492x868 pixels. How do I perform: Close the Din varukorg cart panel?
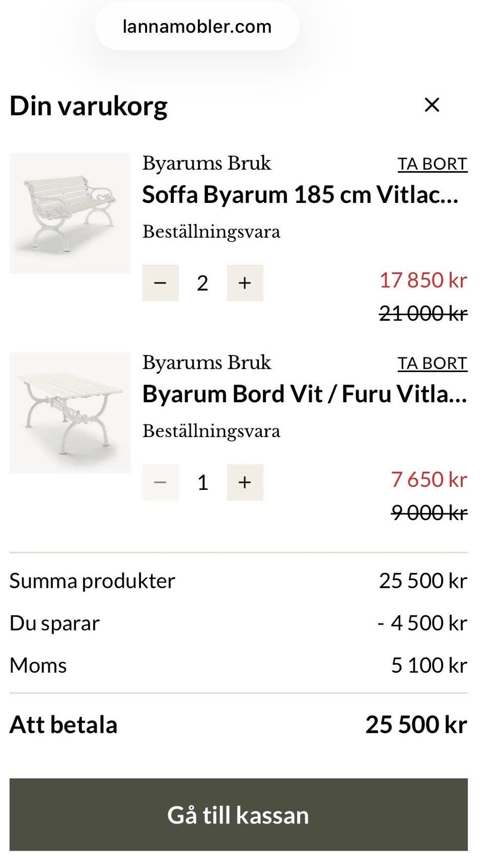coord(432,105)
